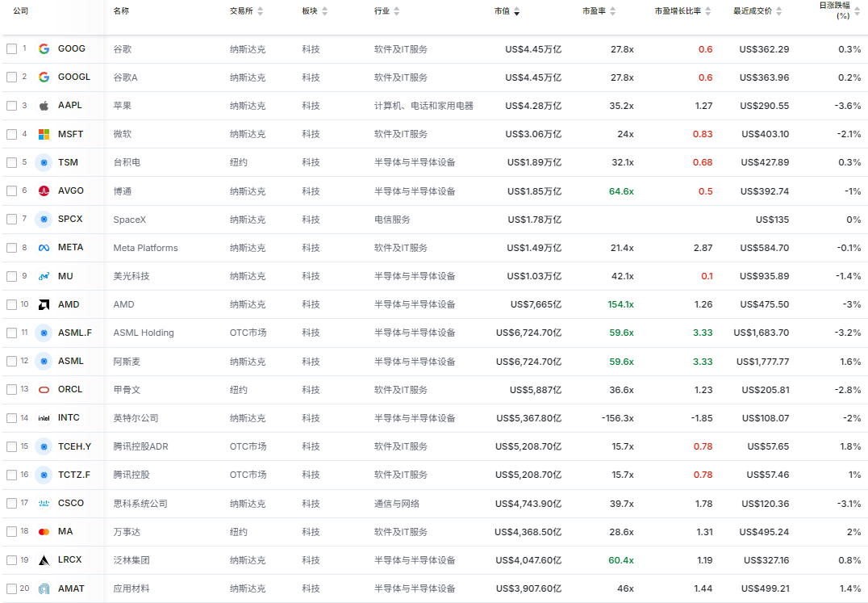868x603 pixels.
Task: Click the TSM company icon
Action: pos(44,162)
